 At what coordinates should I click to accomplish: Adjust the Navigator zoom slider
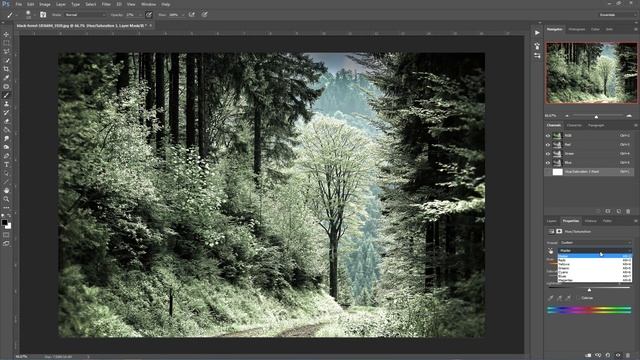tap(596, 116)
